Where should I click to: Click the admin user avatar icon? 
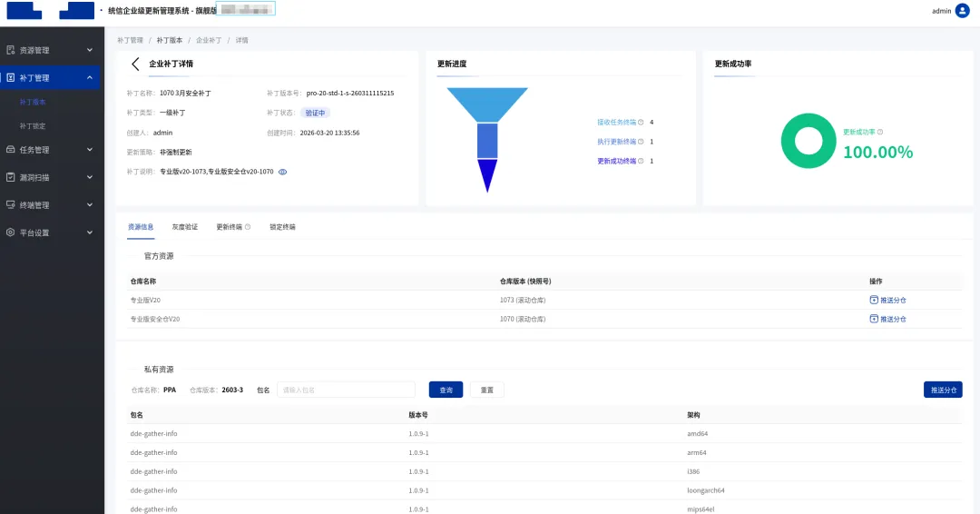click(x=962, y=11)
